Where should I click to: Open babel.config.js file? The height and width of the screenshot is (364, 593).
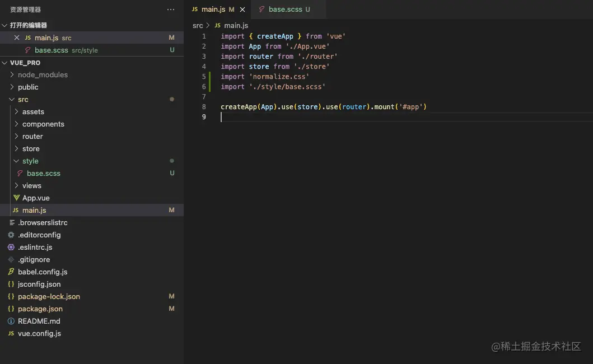(x=92, y=272)
